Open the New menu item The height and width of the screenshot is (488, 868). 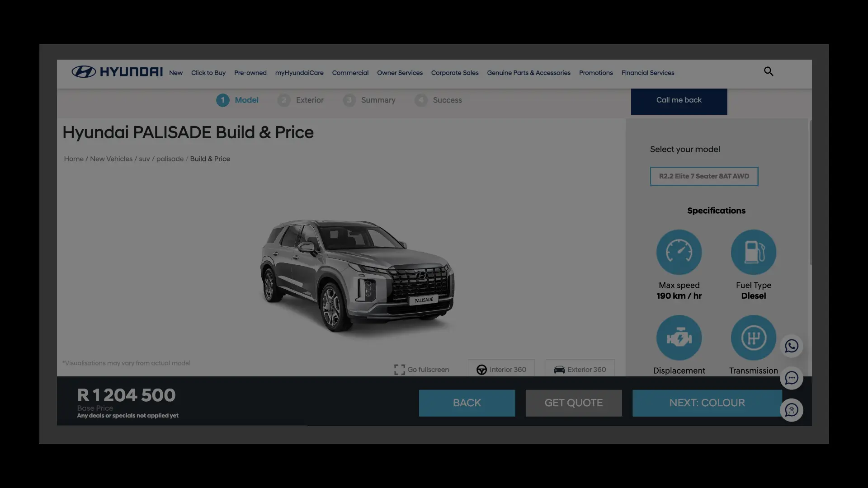coord(176,73)
